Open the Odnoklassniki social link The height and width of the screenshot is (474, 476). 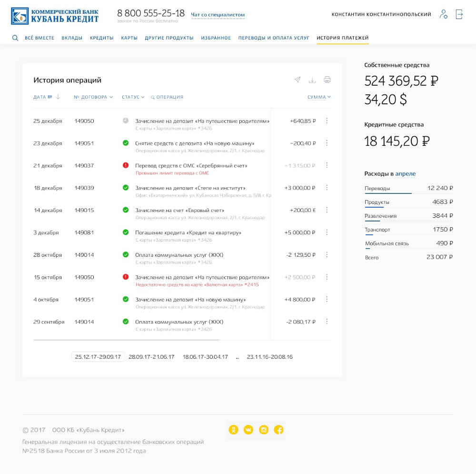click(x=233, y=430)
